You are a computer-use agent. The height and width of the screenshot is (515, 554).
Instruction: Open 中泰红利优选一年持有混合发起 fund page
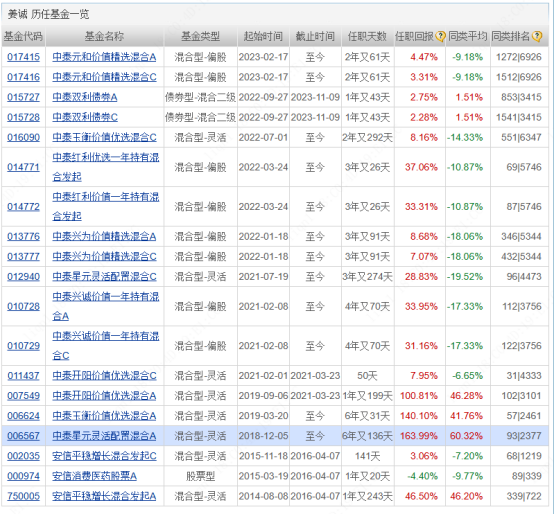pyautogui.click(x=106, y=167)
